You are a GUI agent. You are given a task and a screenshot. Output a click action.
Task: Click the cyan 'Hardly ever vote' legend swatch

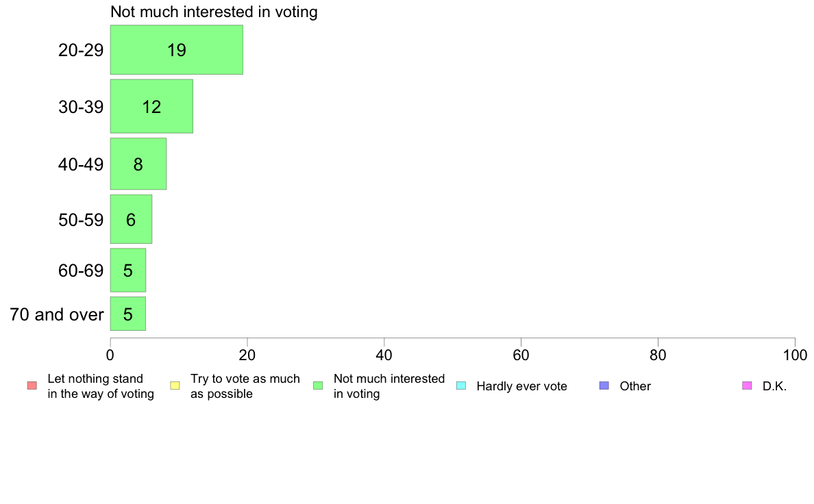[x=461, y=386]
